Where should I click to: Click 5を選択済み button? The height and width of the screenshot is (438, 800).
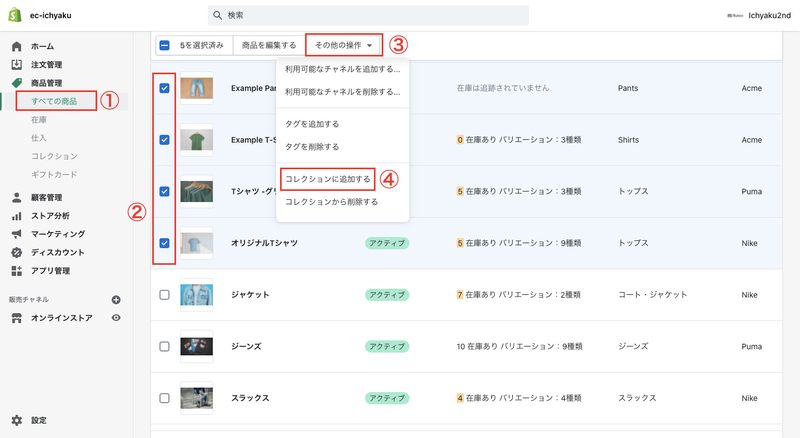click(201, 45)
